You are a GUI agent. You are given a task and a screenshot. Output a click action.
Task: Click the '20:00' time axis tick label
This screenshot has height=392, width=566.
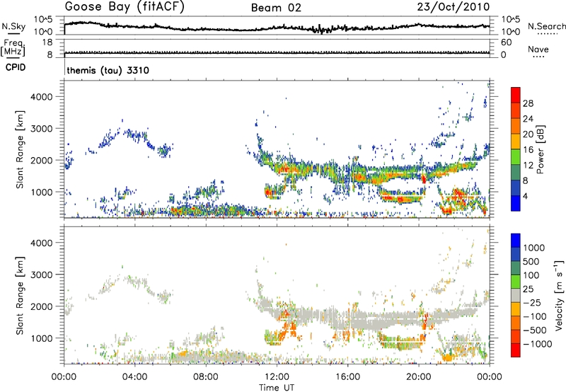[419, 377]
